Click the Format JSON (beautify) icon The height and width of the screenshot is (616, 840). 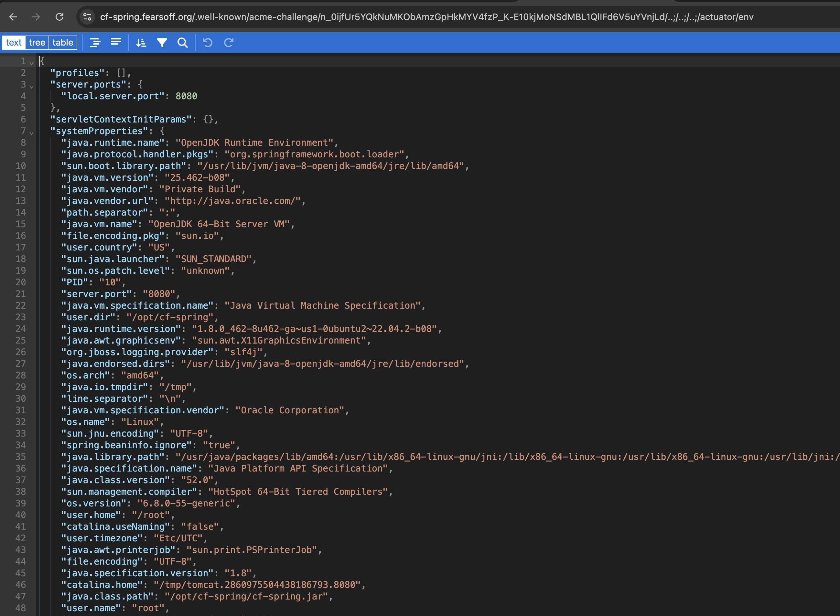click(x=95, y=43)
